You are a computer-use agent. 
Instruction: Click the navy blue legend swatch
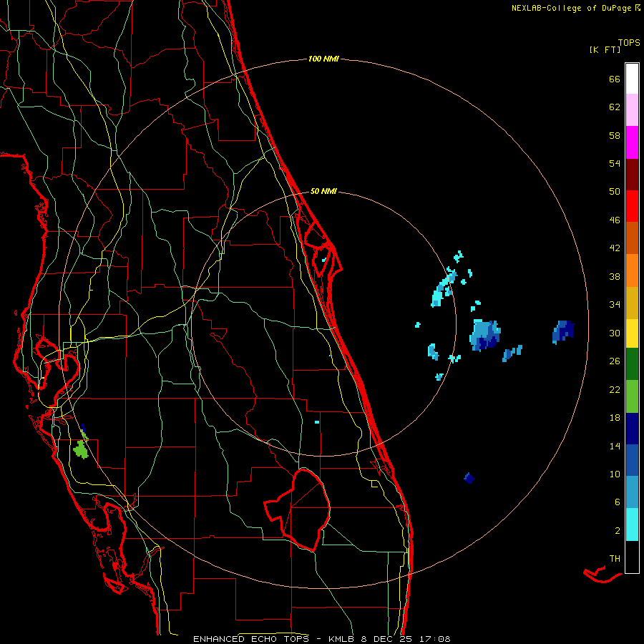632,429
